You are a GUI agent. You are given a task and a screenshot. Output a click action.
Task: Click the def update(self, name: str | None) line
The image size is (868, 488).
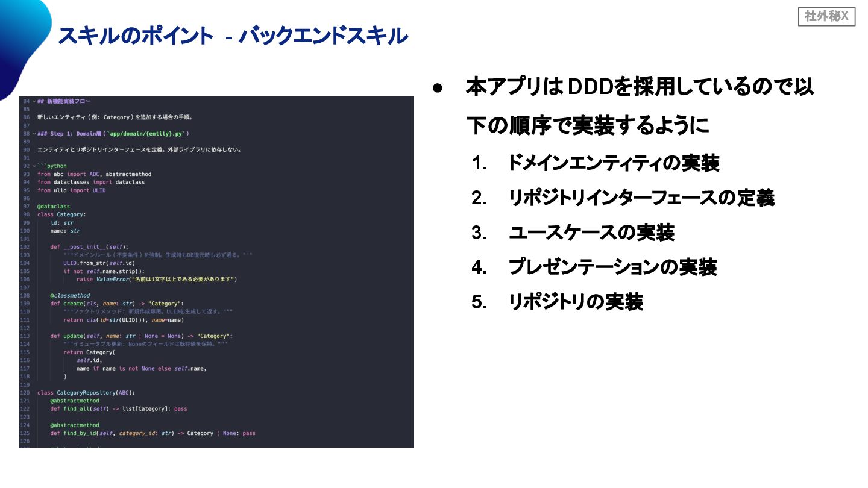(x=141, y=336)
